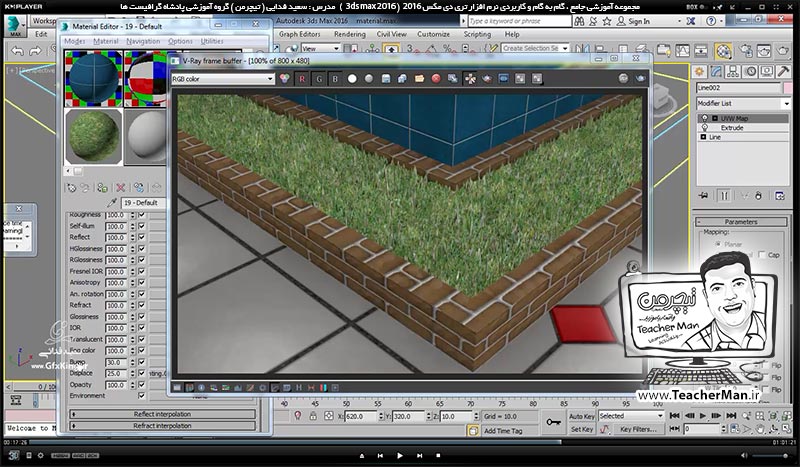Viewport: 800px width, 467px height.
Task: Open the Modify tab in command panel
Action: click(716, 71)
